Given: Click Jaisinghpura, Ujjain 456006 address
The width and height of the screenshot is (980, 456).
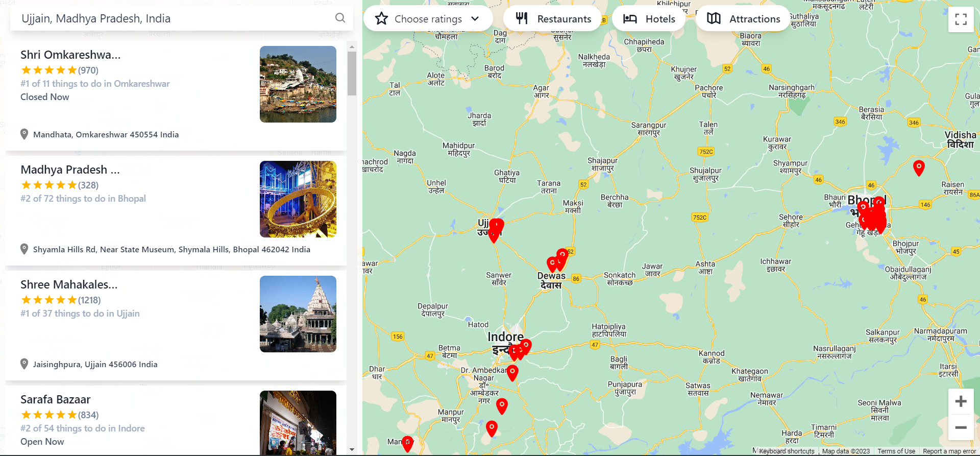Looking at the screenshot, I should click(95, 365).
